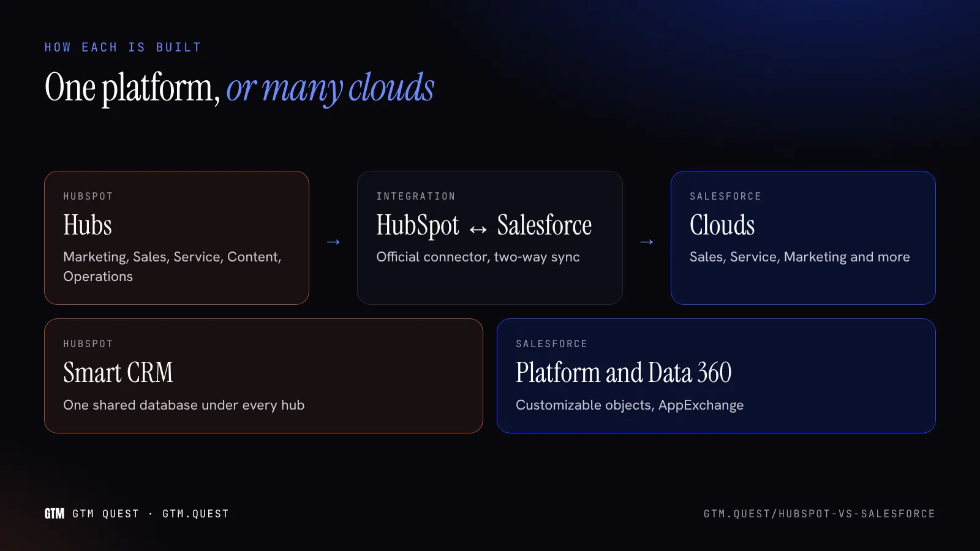Image resolution: width=980 pixels, height=551 pixels.
Task: Click SALESFORCE label above Platform and Data 360
Action: pos(551,344)
